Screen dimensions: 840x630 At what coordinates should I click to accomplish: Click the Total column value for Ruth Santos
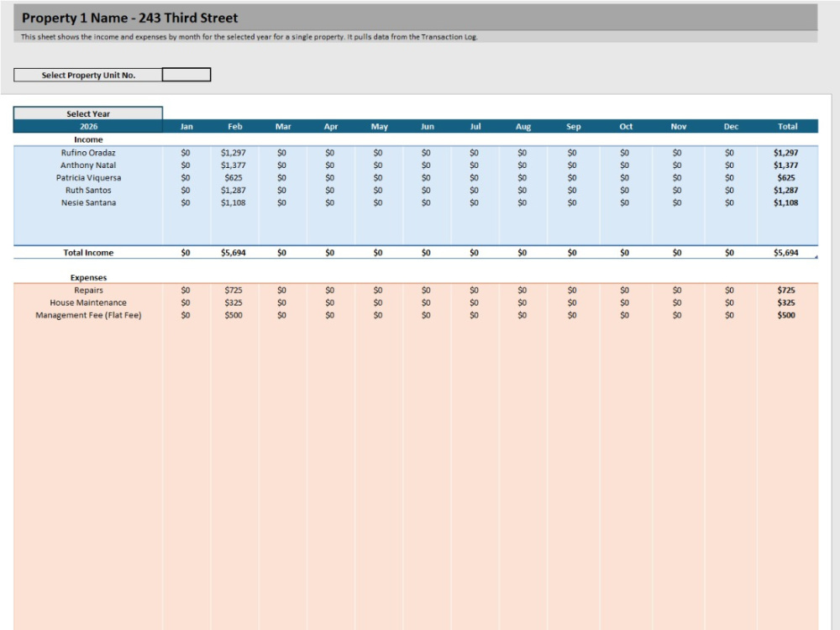pyautogui.click(x=786, y=190)
